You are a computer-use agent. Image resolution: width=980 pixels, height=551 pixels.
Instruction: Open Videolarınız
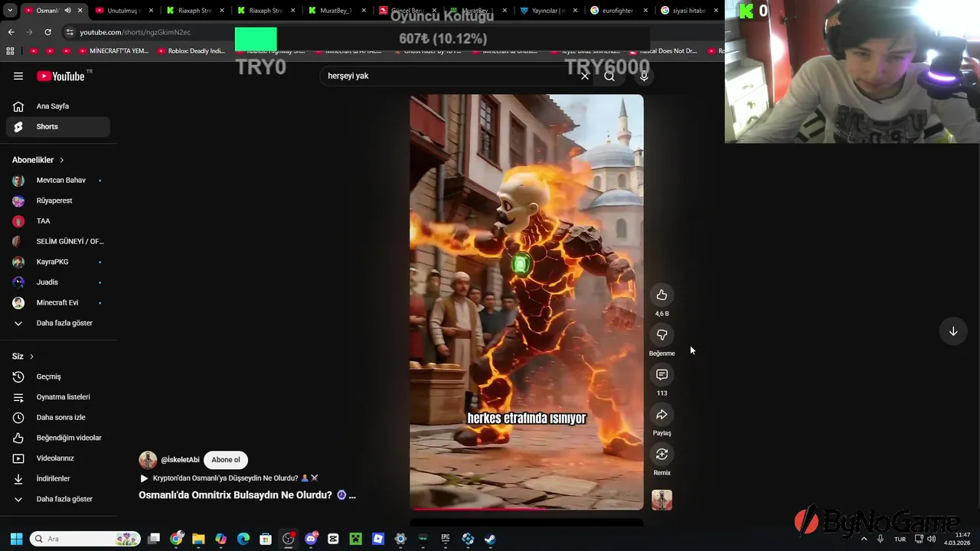click(58, 458)
